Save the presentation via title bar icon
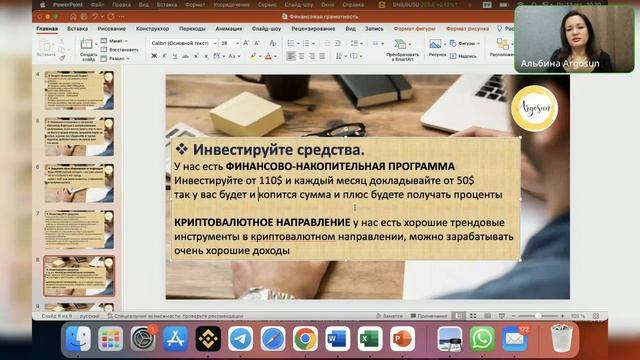640x360 pixels. pyautogui.click(x=84, y=17)
